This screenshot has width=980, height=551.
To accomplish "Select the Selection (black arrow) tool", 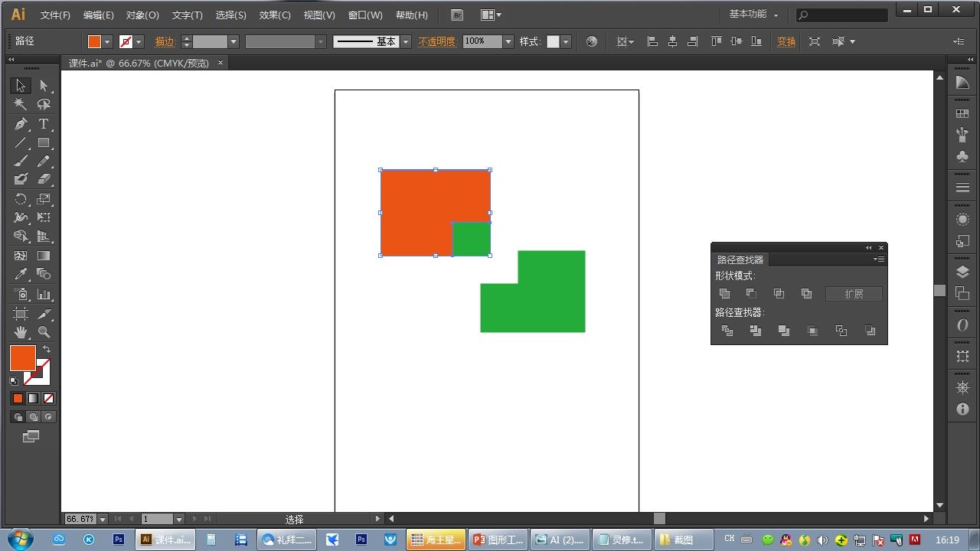I will pos(21,86).
